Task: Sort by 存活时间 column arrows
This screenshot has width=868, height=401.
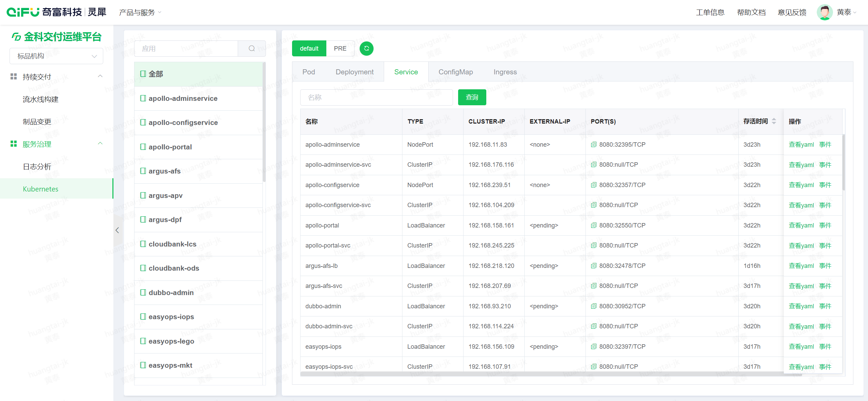Action: point(774,121)
